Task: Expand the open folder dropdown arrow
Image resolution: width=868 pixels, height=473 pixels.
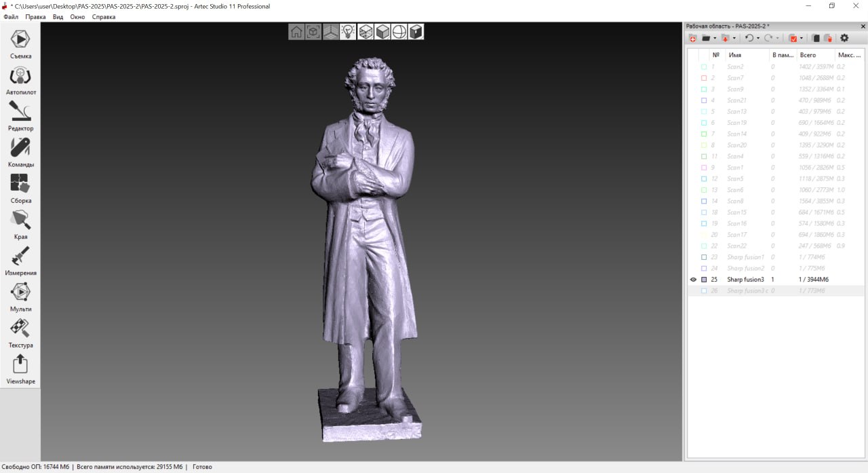Action: [x=714, y=39]
